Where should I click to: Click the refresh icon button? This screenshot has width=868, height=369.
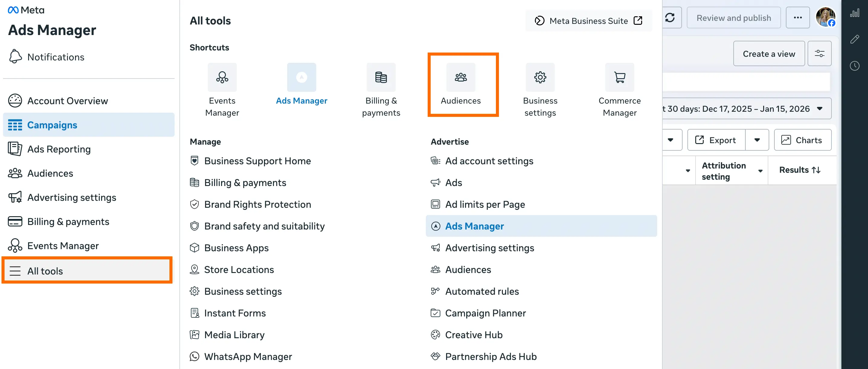point(670,18)
